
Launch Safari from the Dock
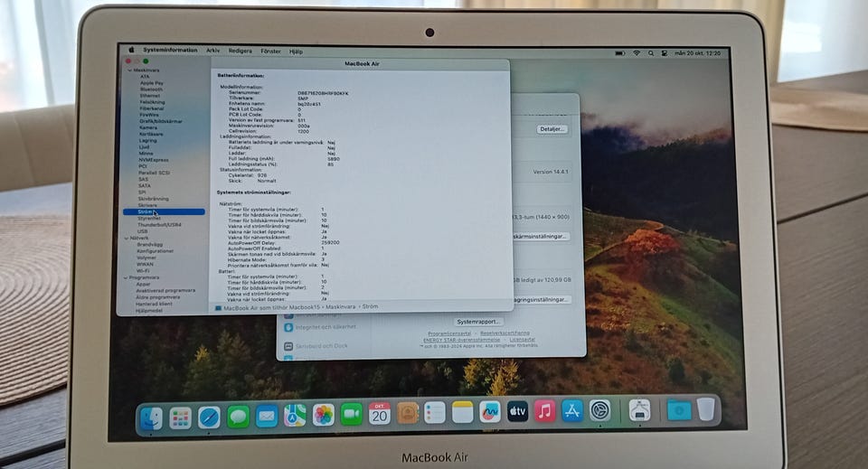(209, 417)
